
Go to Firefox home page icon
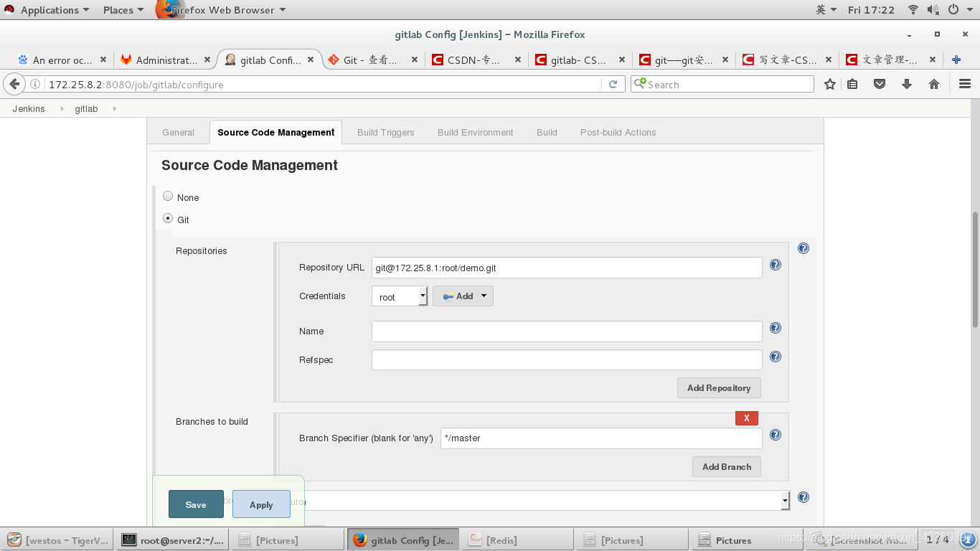click(x=934, y=84)
